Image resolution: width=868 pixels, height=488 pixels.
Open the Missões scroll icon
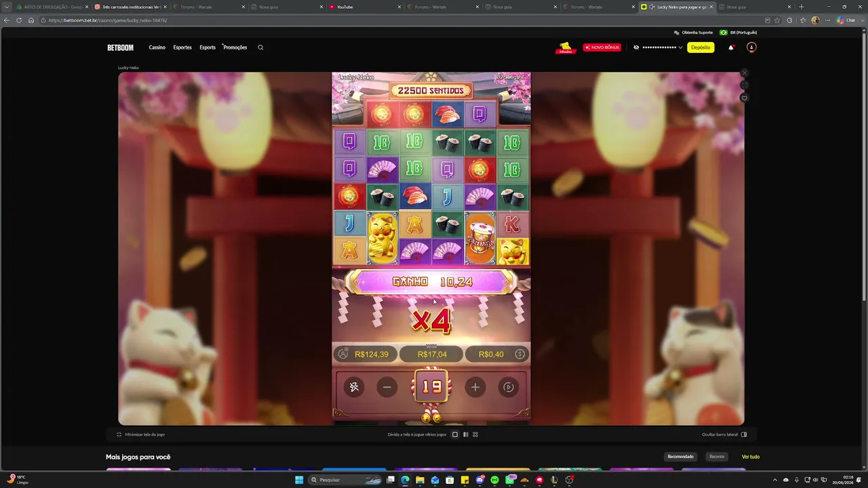coord(566,47)
